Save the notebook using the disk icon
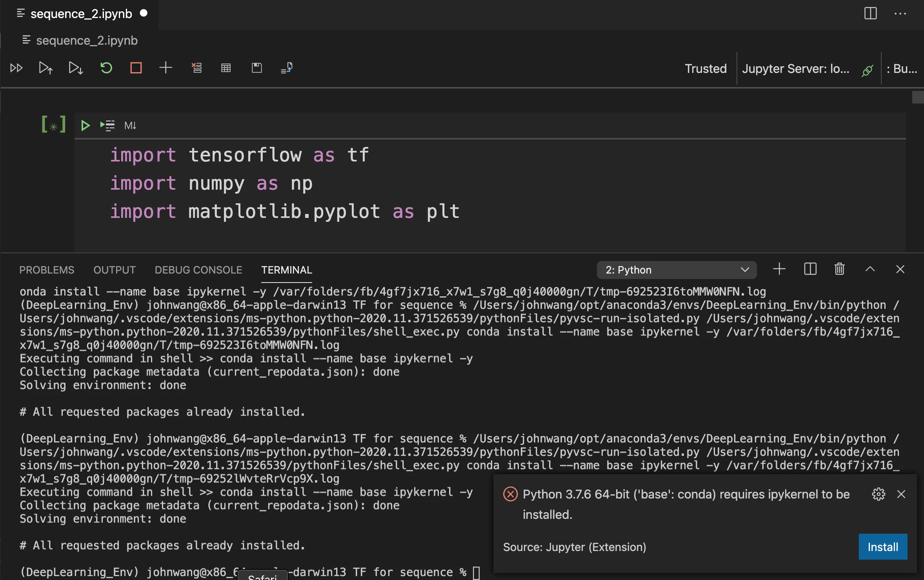 click(256, 67)
